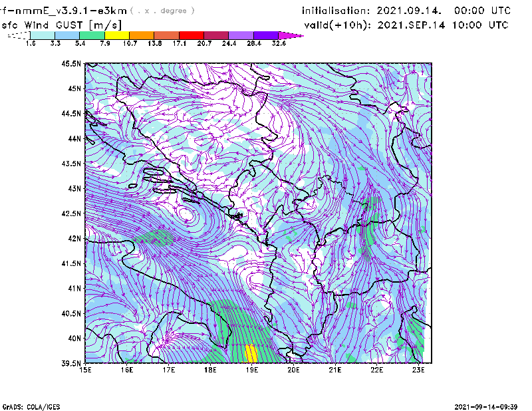The width and height of the screenshot is (532, 411).
Task: Click the 'GrADS: COLA/IGES' credit text
Action: click(x=31, y=407)
